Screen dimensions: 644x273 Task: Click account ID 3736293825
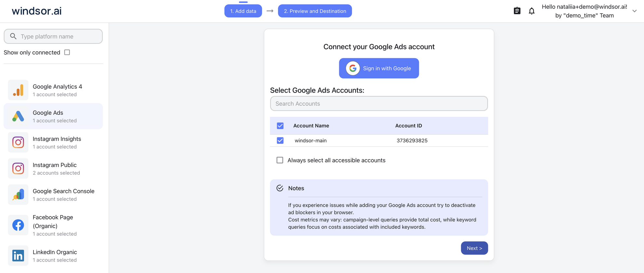(412, 140)
